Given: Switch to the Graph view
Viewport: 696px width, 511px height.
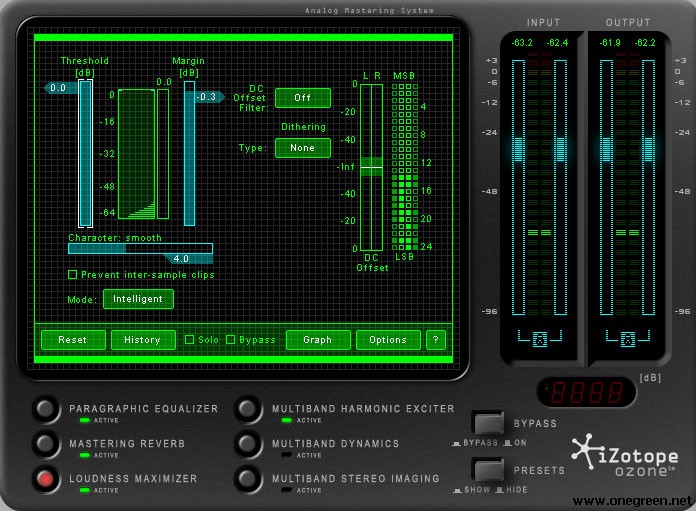Looking at the screenshot, I should coord(318,340).
